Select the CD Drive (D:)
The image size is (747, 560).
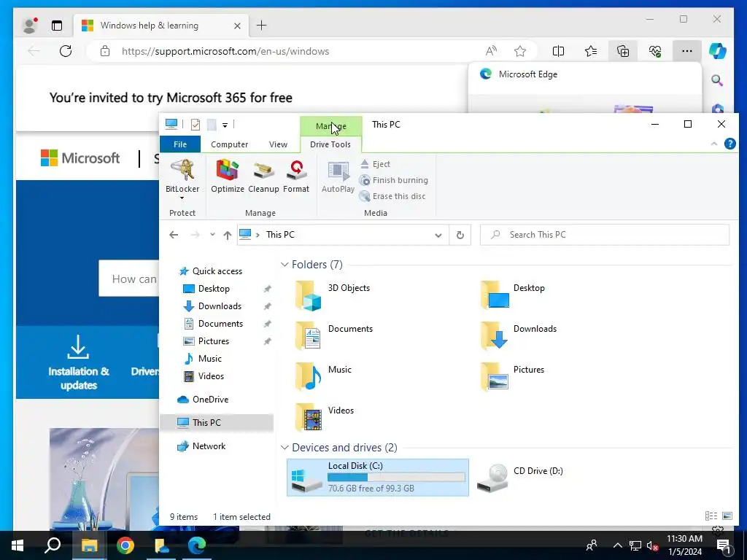point(520,478)
